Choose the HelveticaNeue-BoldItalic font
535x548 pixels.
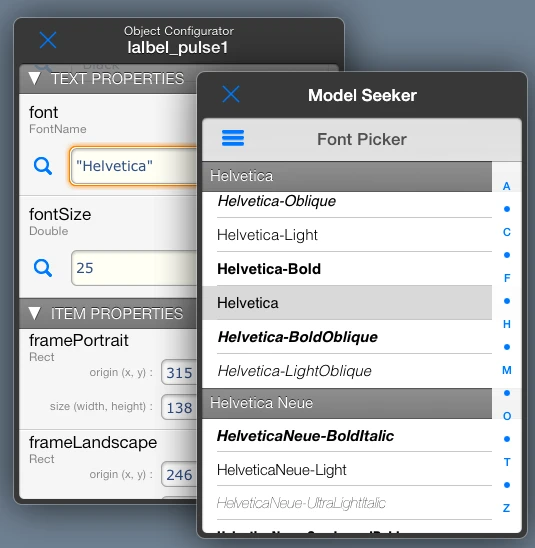[347, 435]
